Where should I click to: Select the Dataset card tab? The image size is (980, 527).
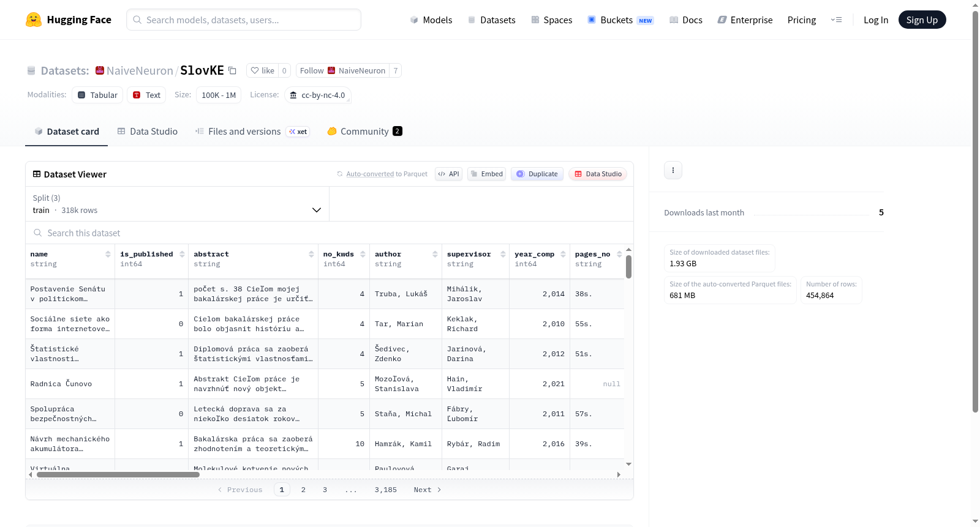tap(67, 132)
